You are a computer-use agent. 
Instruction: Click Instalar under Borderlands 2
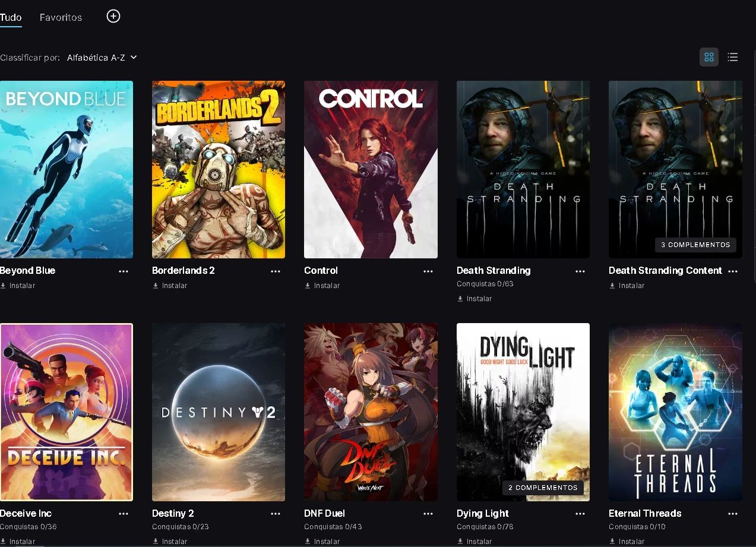tap(170, 286)
